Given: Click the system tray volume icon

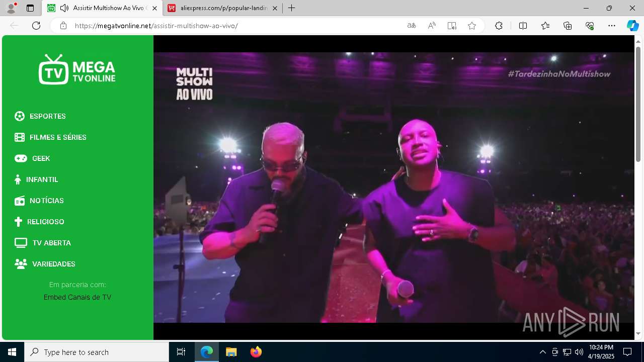Looking at the screenshot, I should tap(579, 352).
